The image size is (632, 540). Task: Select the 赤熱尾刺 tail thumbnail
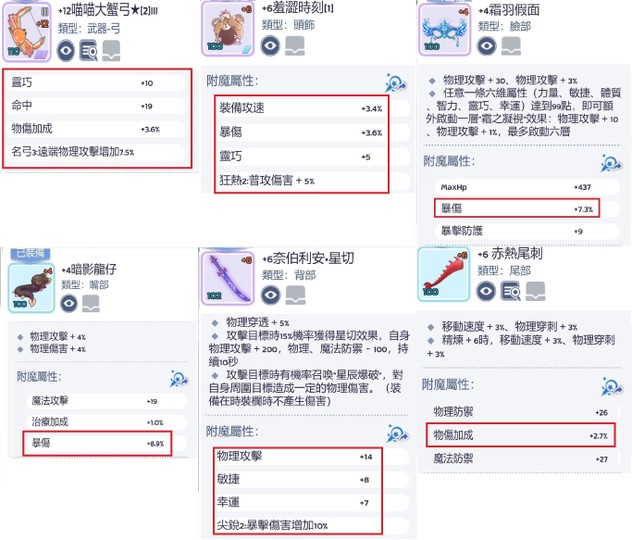[x=444, y=274]
